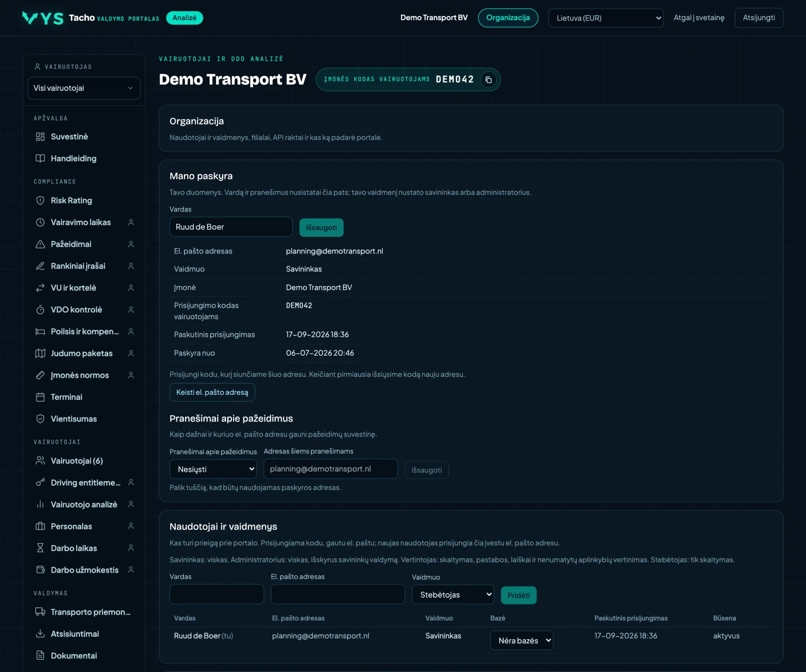The height and width of the screenshot is (672, 806).
Task: Open Nėra bazės base dropdown
Action: [522, 641]
